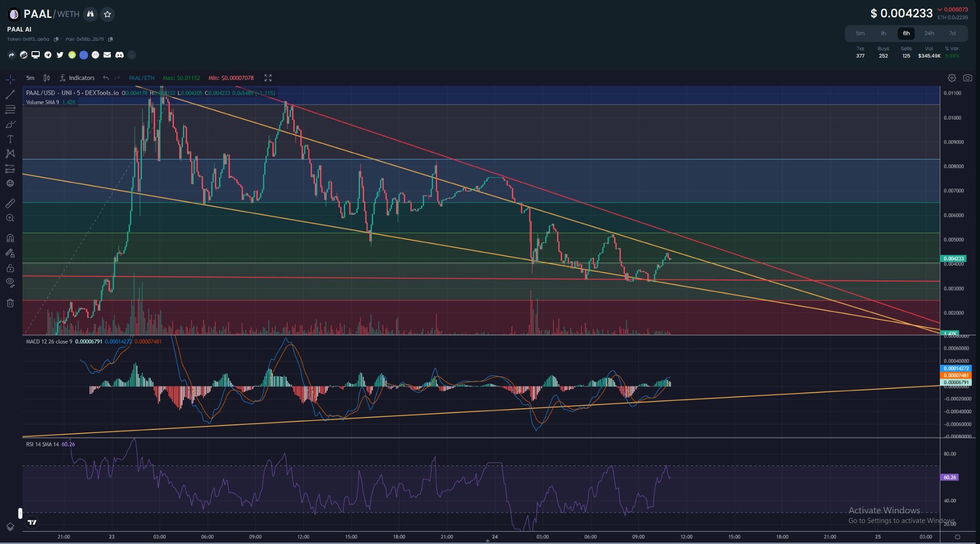Click the share arrow icon
The width and height of the screenshot is (980, 544).
11,55
